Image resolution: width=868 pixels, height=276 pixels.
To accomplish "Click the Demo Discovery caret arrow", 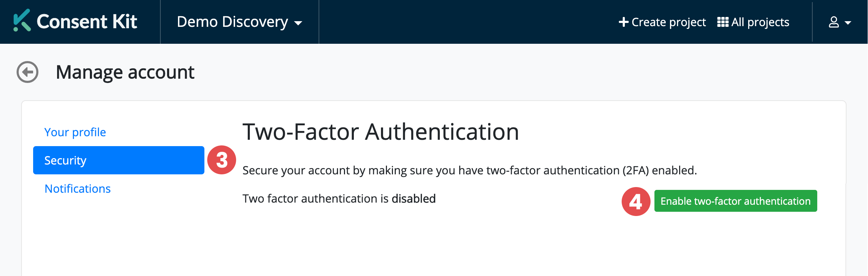I will click(298, 23).
